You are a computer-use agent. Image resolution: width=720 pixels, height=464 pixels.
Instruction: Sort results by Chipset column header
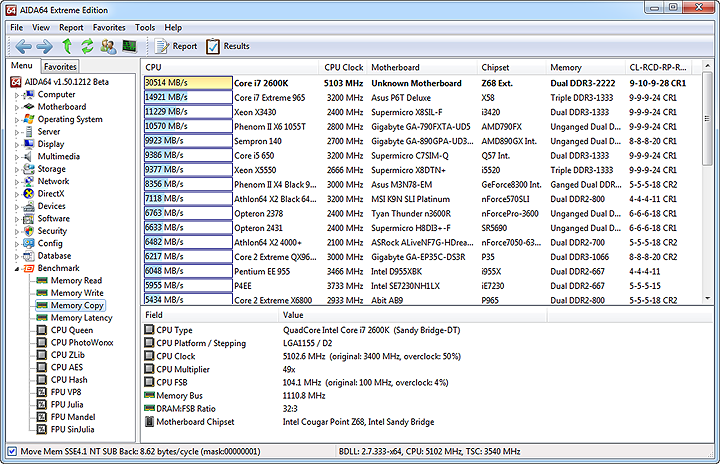[511, 67]
